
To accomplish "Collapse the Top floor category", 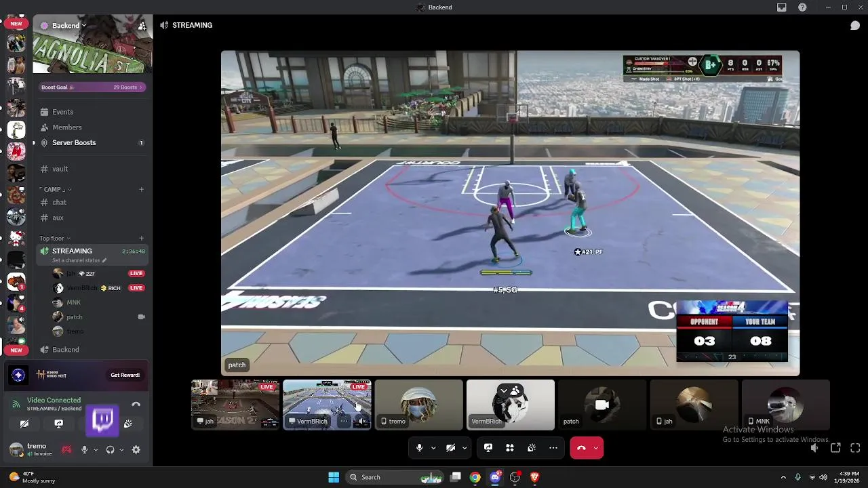I will point(54,238).
